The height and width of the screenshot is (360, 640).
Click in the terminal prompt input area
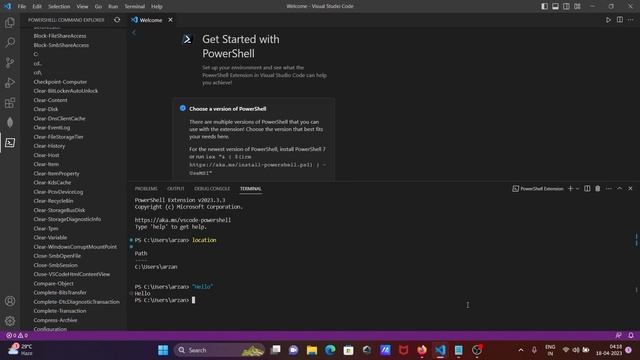(x=193, y=300)
